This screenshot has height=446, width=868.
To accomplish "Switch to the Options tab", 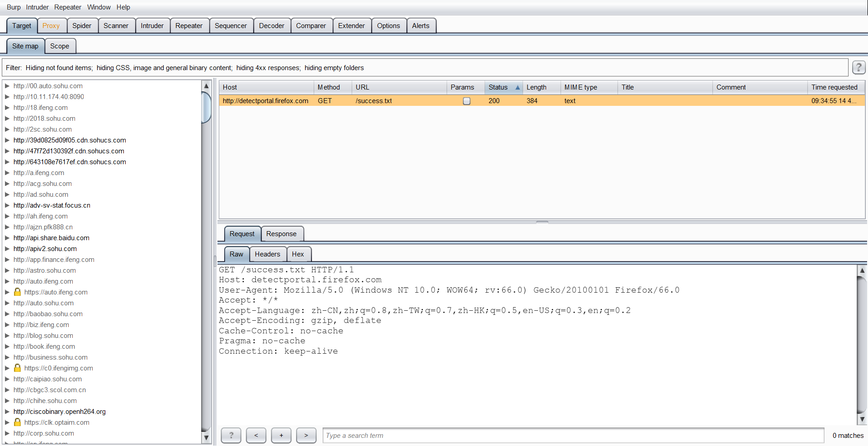I will (x=388, y=26).
